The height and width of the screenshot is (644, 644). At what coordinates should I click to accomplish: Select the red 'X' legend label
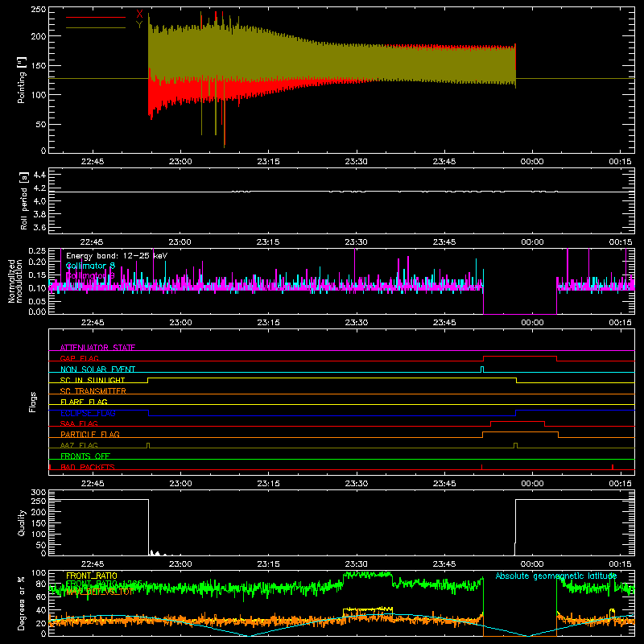[139, 14]
